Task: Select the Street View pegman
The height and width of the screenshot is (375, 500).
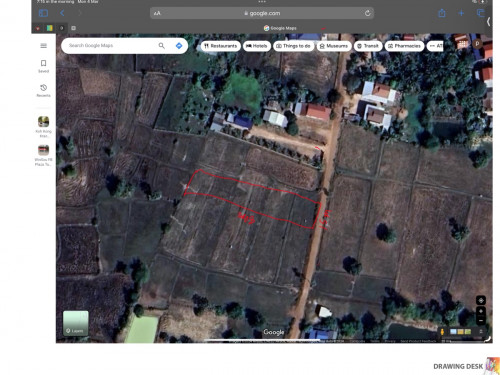Action: pos(442,332)
